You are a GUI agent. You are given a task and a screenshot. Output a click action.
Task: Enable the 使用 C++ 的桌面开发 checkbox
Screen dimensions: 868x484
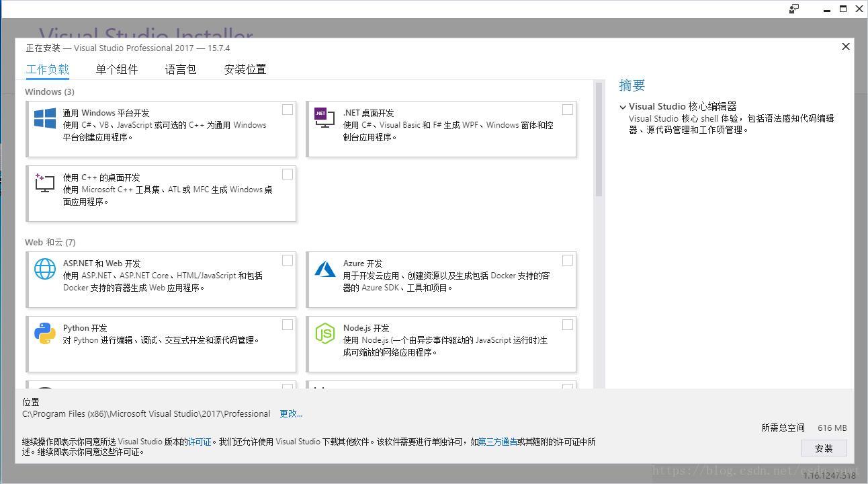click(x=288, y=174)
